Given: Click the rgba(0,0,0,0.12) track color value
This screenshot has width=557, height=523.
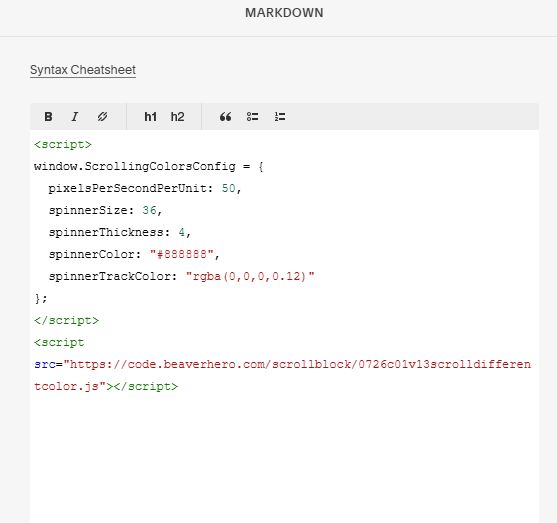Looking at the screenshot, I should tap(250, 276).
